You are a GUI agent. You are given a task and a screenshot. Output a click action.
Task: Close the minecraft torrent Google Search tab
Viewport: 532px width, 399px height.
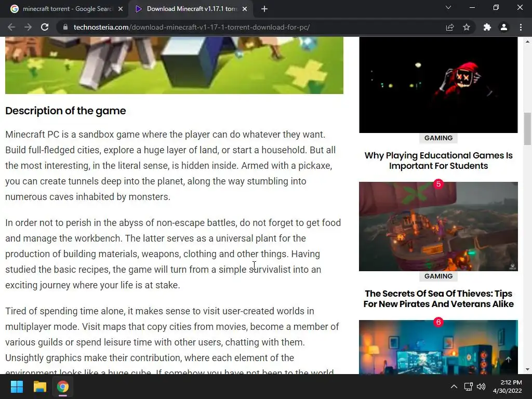(121, 9)
